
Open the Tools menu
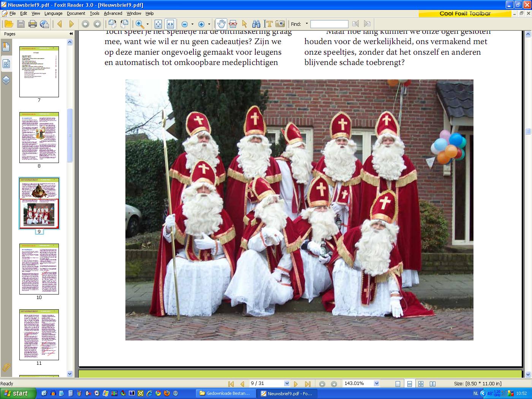coord(95,13)
